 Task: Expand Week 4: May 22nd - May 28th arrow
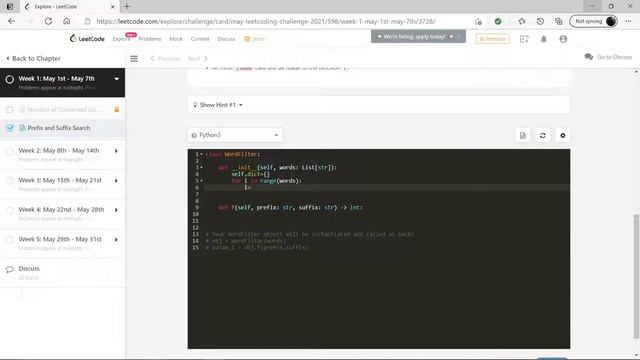[x=116, y=210]
